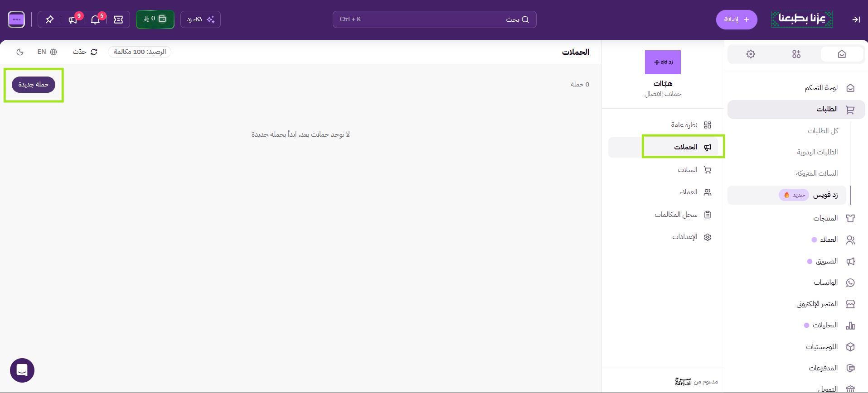The image size is (868, 393).
Task: Click the pin icon in the top bar
Action: pyautogui.click(x=49, y=19)
